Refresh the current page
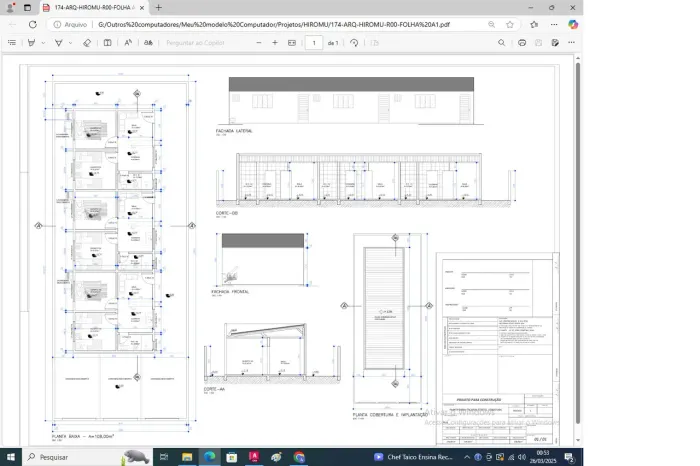700x466 pixels. coord(32,24)
